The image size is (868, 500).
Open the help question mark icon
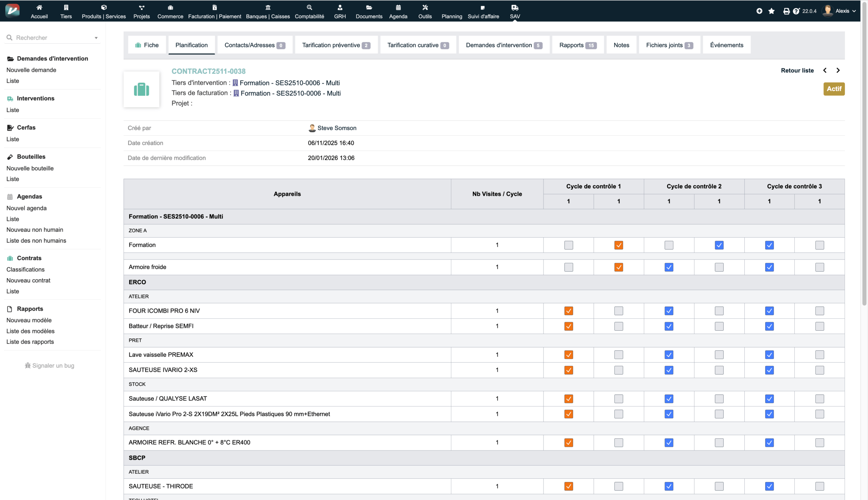point(796,11)
